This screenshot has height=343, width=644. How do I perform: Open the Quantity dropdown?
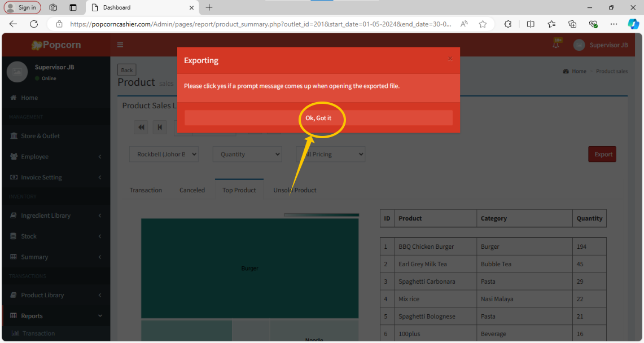click(247, 154)
